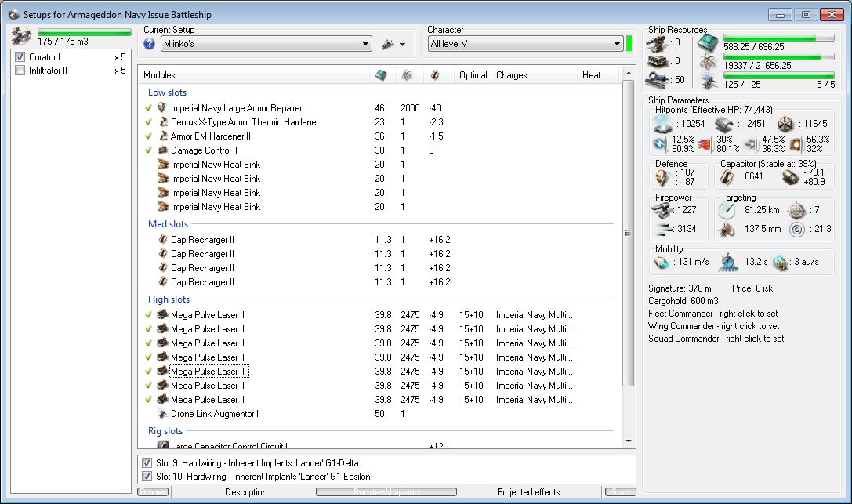This screenshot has width=852, height=504.
Task: Click the capacitor column header icon
Action: [435, 75]
